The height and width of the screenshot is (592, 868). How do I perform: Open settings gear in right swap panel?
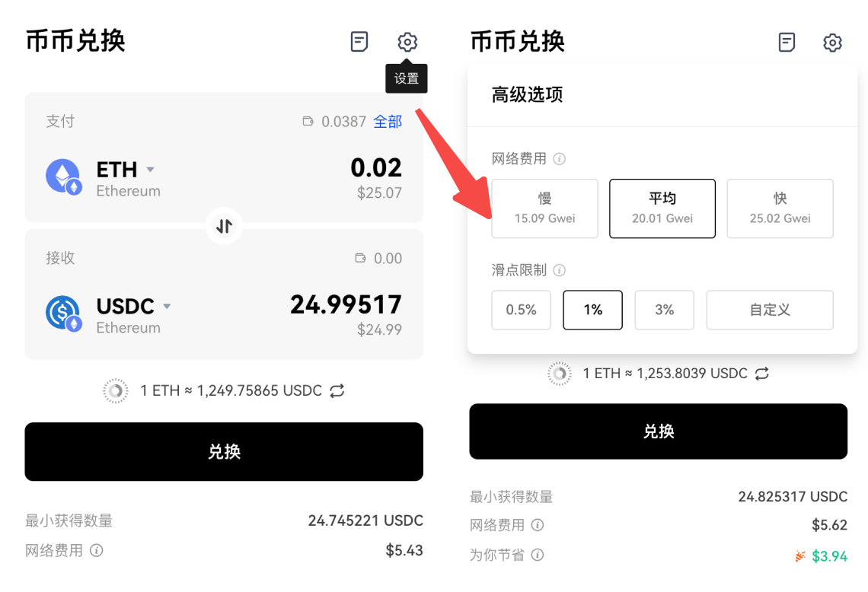coord(832,42)
